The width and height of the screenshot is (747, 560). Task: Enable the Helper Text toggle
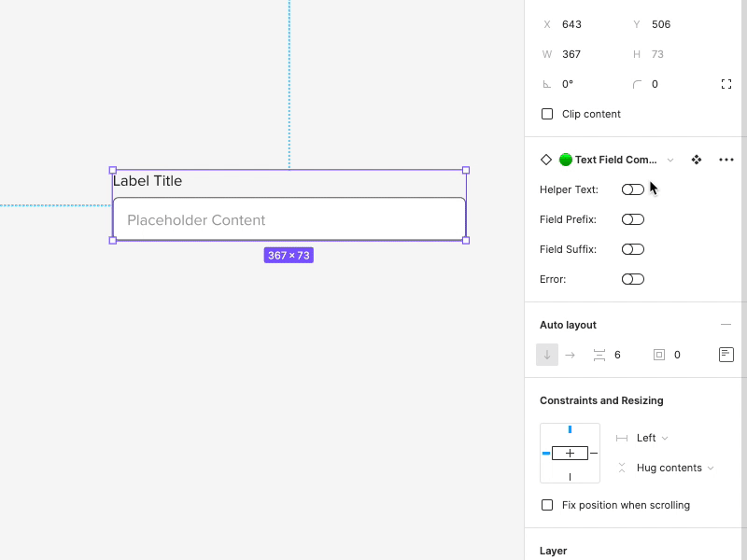point(632,189)
